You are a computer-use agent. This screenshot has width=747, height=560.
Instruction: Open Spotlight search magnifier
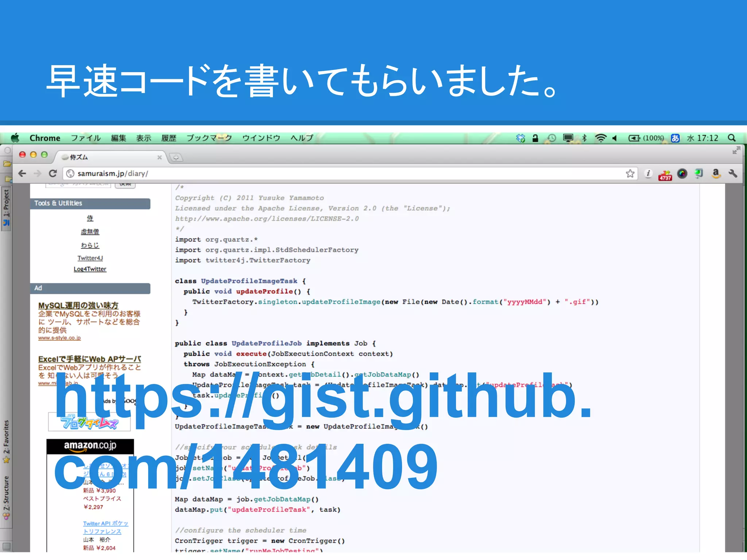click(x=731, y=138)
